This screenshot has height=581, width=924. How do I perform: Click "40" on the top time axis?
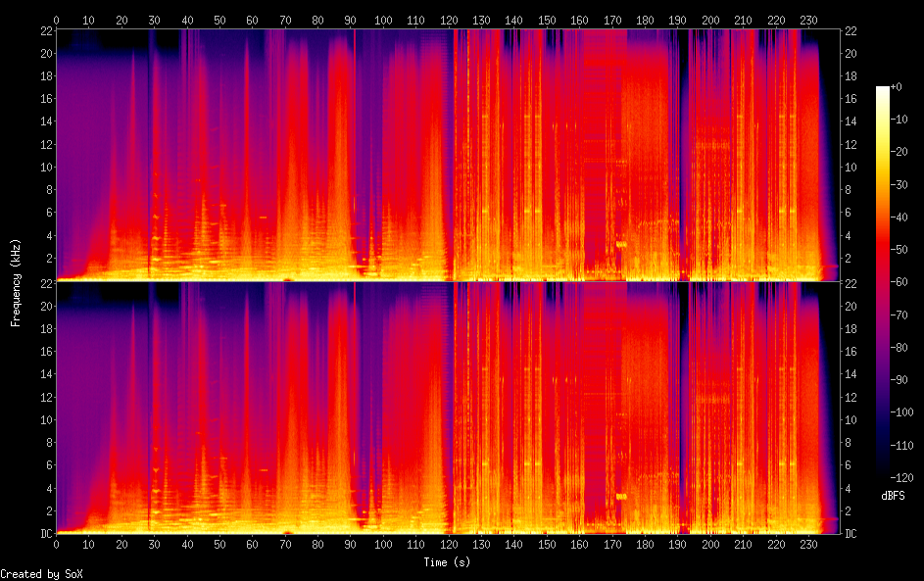[187, 20]
